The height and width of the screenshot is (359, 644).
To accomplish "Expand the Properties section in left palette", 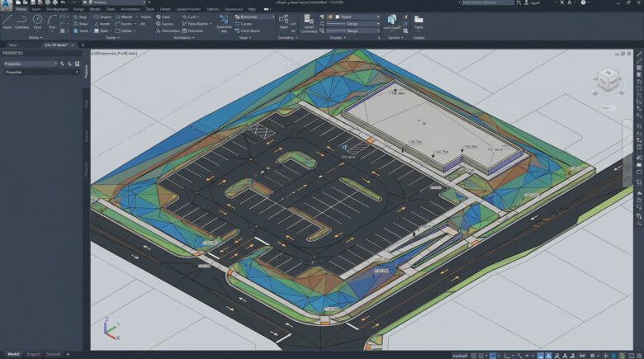I will 41,72.
